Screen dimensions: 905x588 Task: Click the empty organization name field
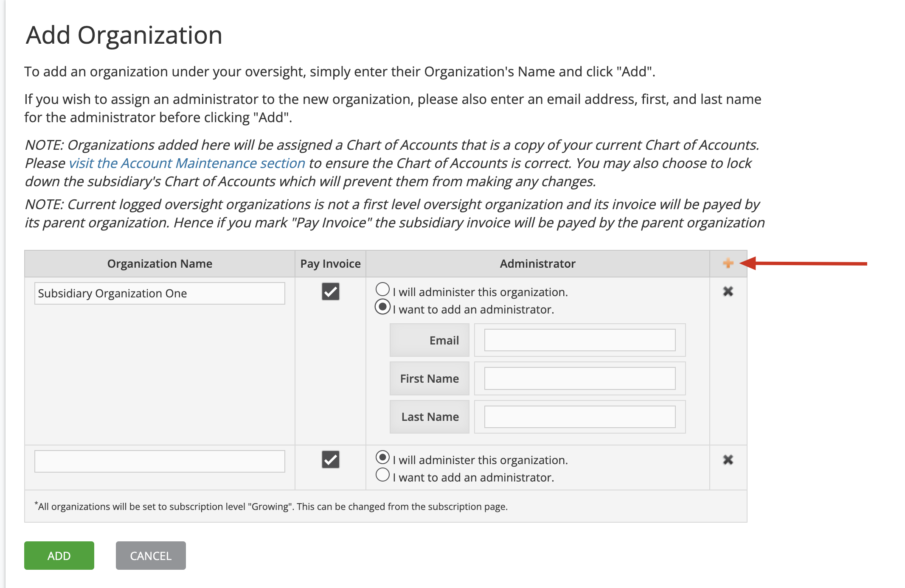click(160, 461)
